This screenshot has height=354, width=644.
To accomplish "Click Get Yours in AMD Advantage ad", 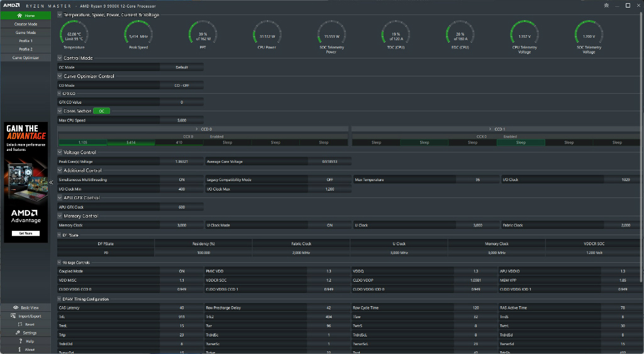I will [25, 233].
